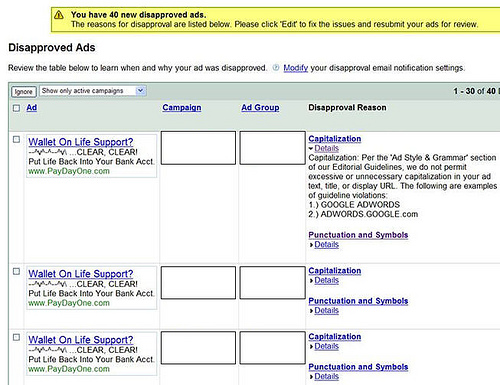Viewport: 500px width, 385px height.
Task: Click the yellow warning triangle icon
Action: point(59,15)
